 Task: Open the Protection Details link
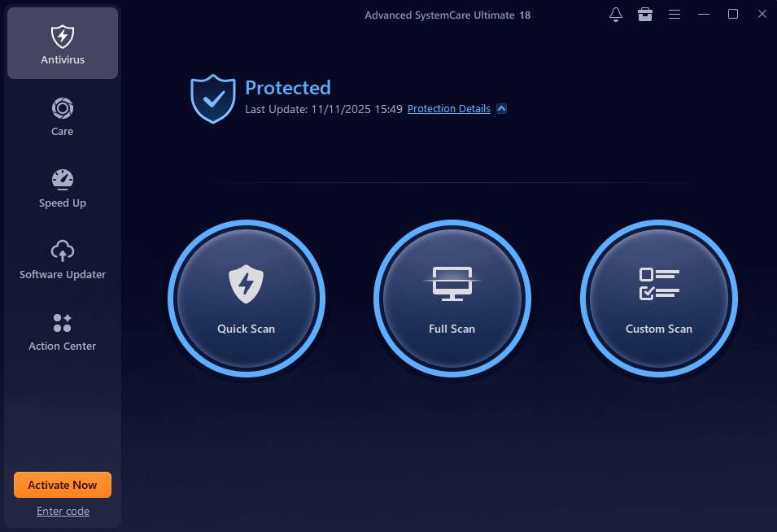pos(448,109)
